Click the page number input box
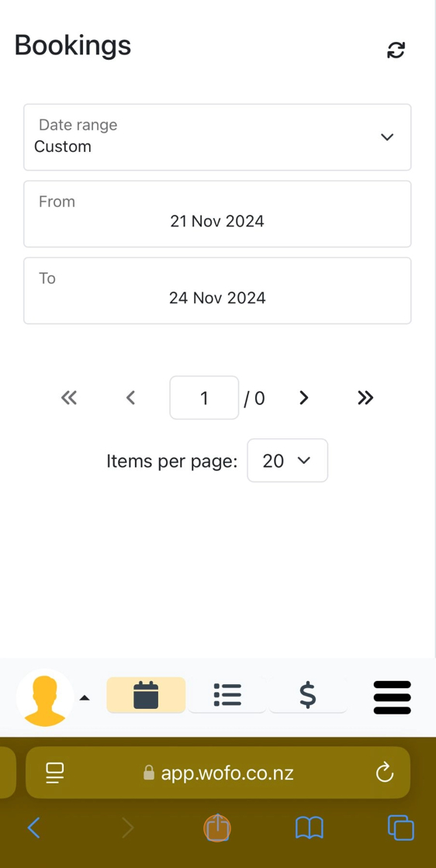 click(204, 397)
